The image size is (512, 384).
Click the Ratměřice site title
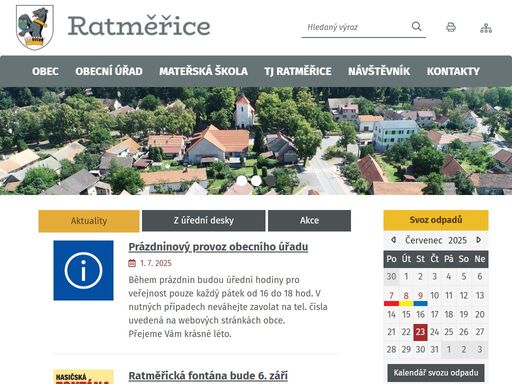[x=139, y=26]
